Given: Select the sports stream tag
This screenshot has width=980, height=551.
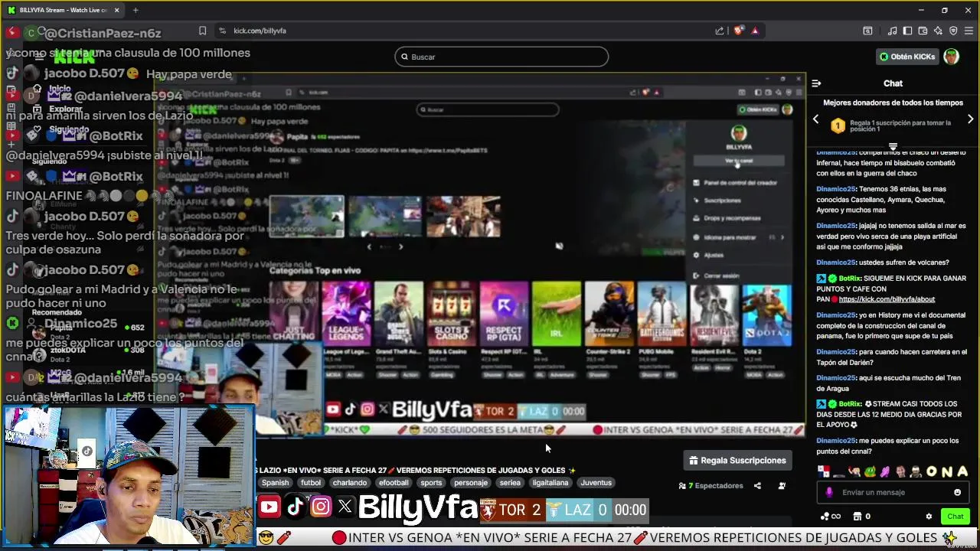Looking at the screenshot, I should click(431, 483).
